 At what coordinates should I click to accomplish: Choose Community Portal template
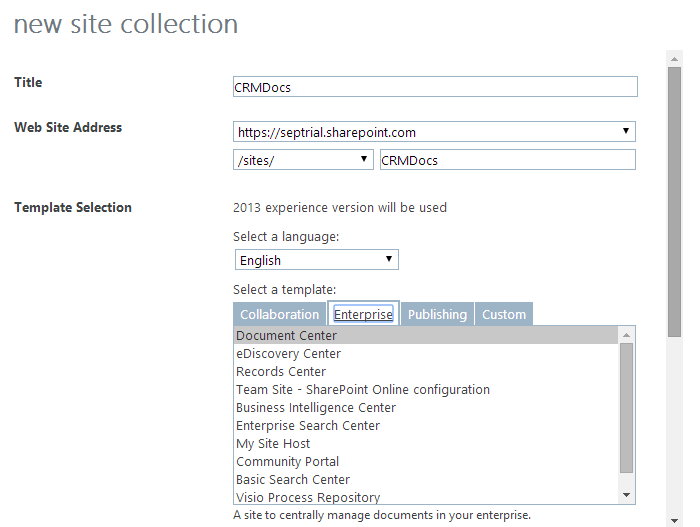pos(287,462)
